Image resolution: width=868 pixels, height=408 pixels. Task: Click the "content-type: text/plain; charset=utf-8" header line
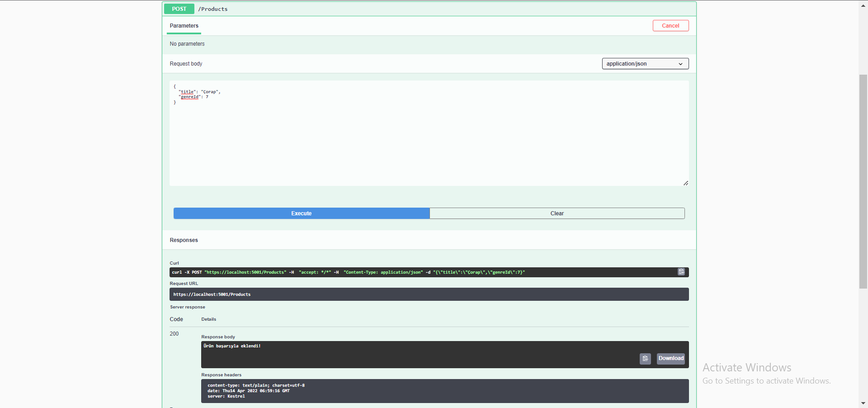[x=256, y=385]
